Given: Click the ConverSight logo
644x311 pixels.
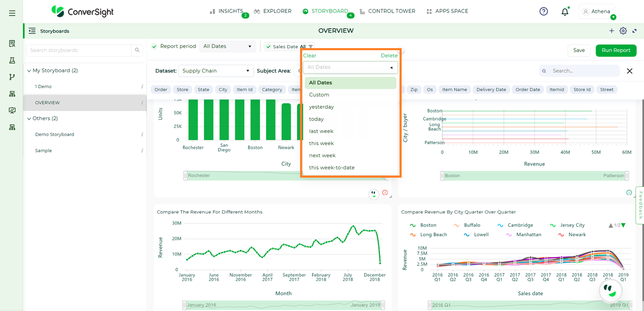Looking at the screenshot, I should [83, 11].
